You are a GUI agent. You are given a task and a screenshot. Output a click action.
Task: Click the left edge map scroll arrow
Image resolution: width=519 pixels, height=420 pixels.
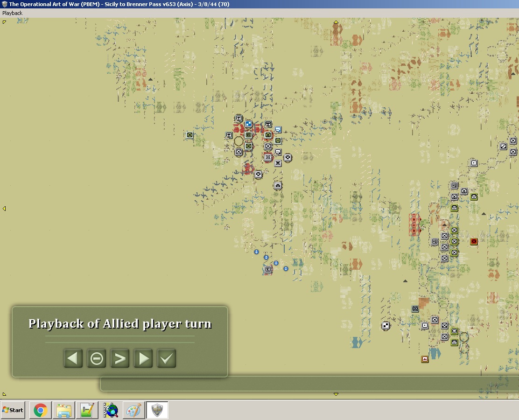[x=4, y=209]
